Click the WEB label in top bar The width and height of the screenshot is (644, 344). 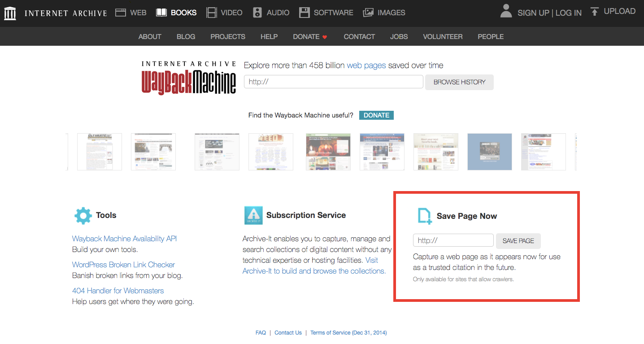pos(138,13)
